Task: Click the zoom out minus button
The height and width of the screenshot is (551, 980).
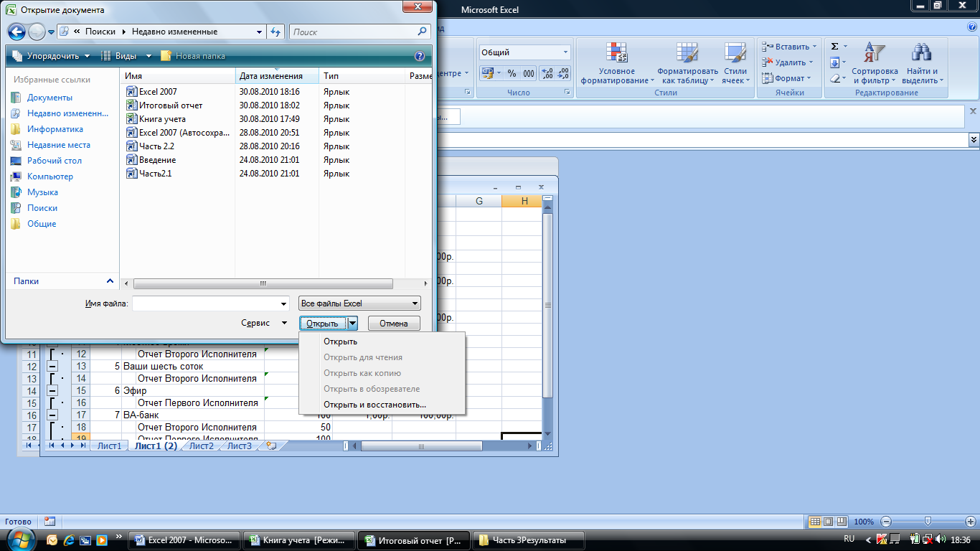Action: pos(886,522)
